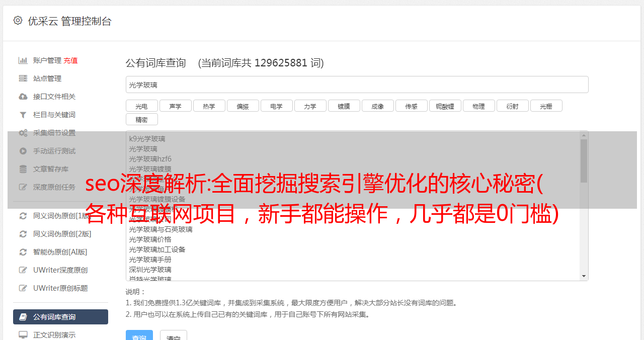Open UWriter原创标题 in the sidebar
This screenshot has height=340, width=644.
[60, 288]
